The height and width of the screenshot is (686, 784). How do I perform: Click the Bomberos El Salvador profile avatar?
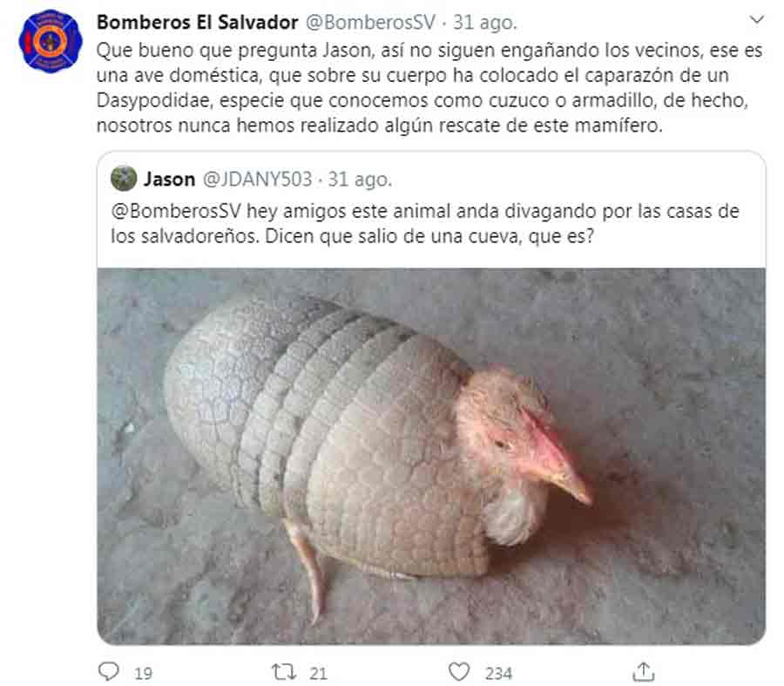(50, 41)
